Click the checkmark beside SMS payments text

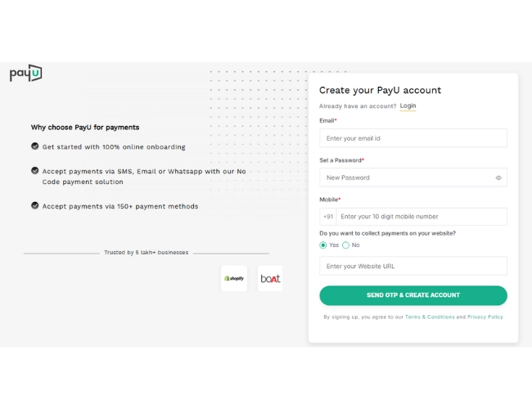(35, 171)
